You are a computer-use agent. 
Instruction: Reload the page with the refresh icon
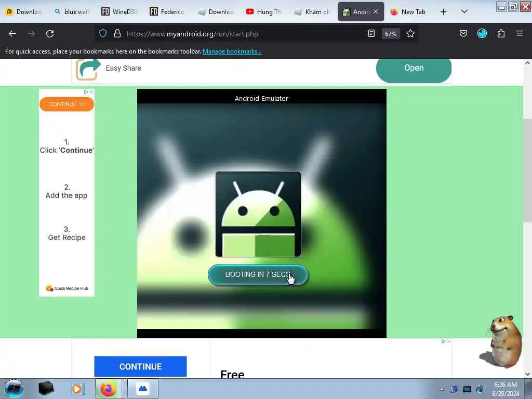click(x=50, y=34)
